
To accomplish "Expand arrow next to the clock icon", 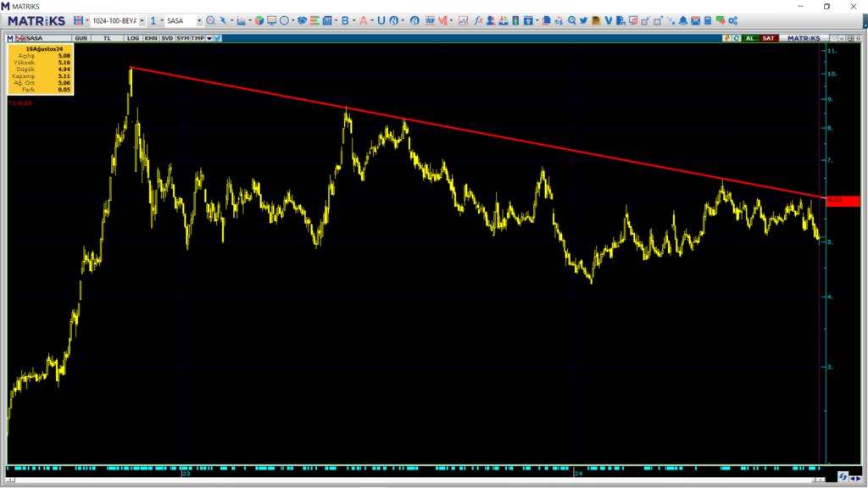I will click(292, 20).
